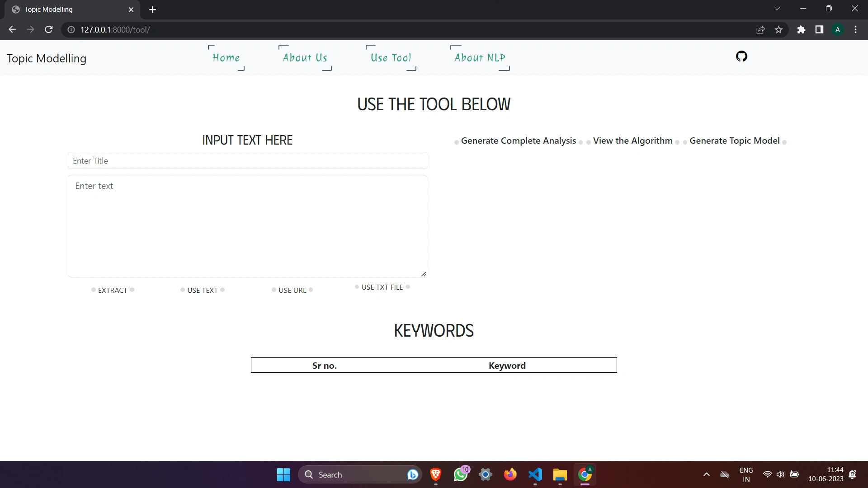Viewport: 868px width, 488px height.
Task: Open WhatsApp from the taskbar
Action: pos(461,474)
